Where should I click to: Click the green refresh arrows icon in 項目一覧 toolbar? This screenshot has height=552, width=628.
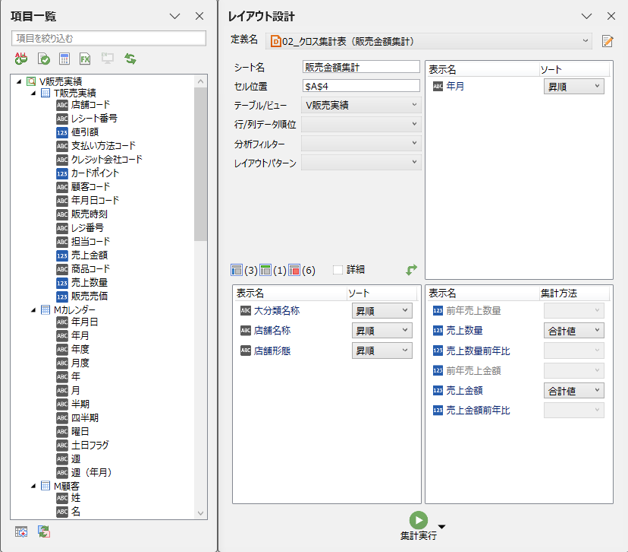(129, 59)
